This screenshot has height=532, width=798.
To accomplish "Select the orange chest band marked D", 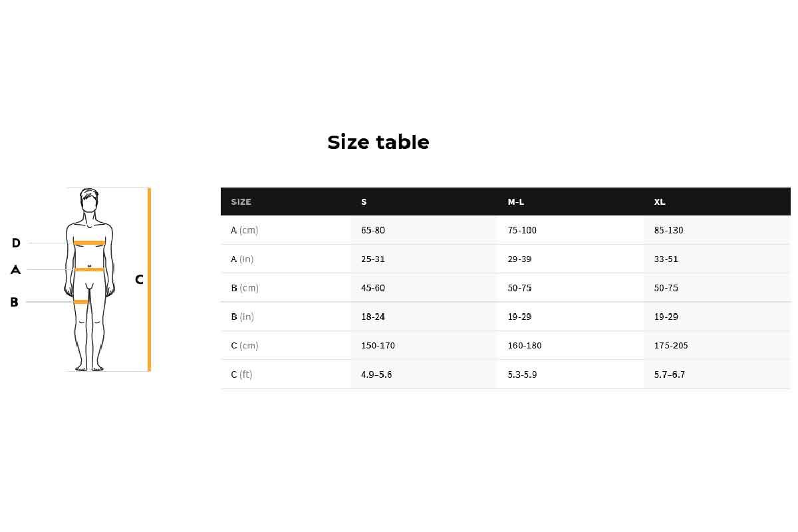I will click(x=89, y=243).
